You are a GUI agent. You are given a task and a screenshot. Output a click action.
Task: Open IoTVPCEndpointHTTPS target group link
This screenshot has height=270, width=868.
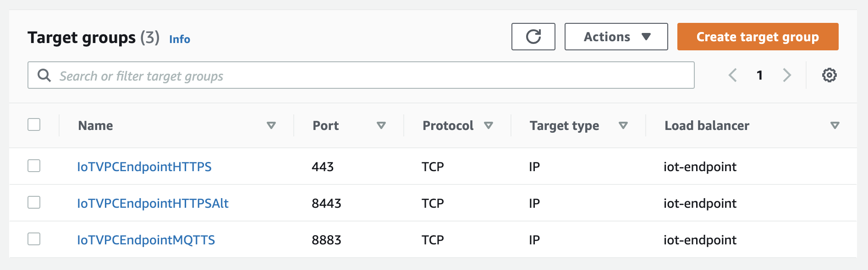pos(144,167)
